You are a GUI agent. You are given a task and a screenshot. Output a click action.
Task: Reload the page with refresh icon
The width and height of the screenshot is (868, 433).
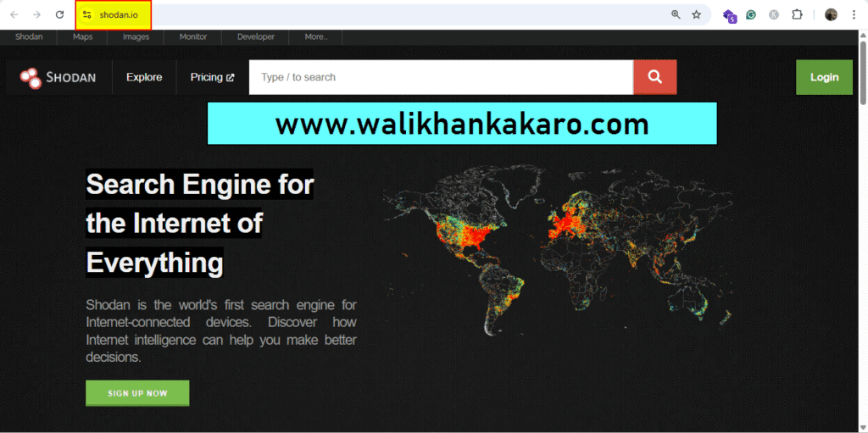(60, 15)
